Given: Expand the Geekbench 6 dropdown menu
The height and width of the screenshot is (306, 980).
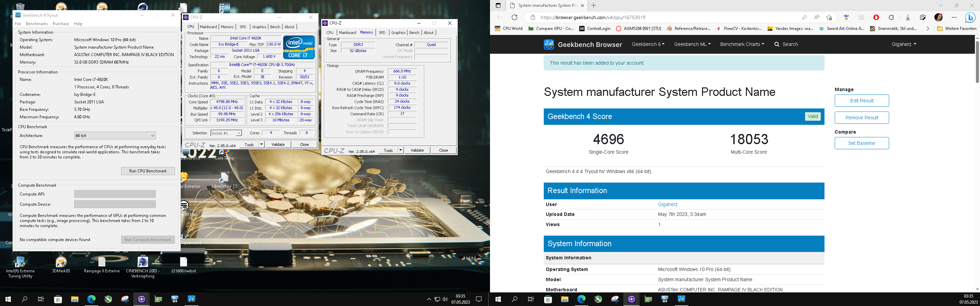Looking at the screenshot, I should [648, 44].
